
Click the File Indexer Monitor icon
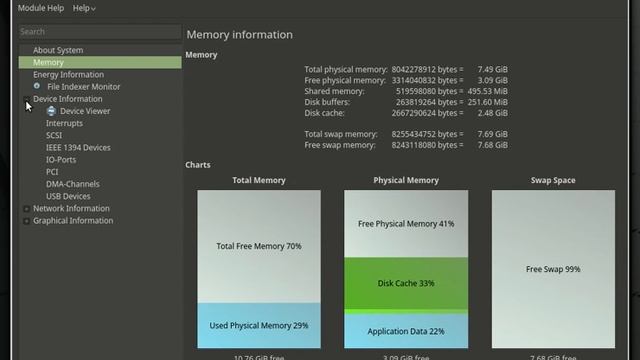pos(37,86)
